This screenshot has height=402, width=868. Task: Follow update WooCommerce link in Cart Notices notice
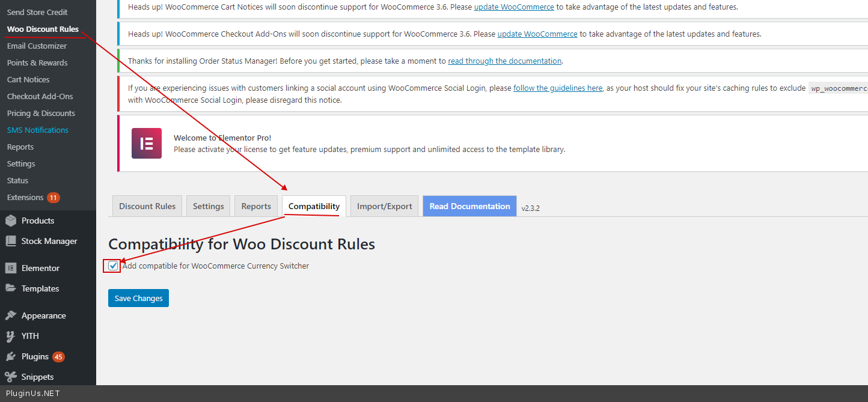click(x=514, y=7)
